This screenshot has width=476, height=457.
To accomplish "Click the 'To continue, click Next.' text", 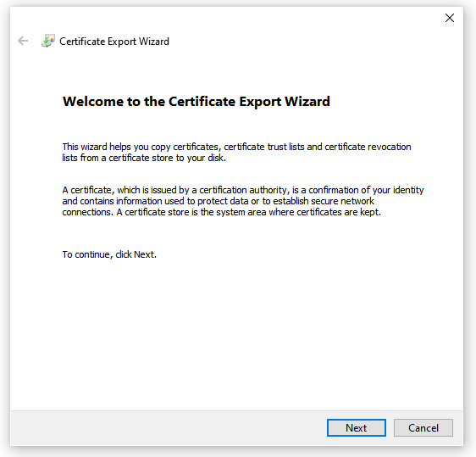I will [109, 254].
